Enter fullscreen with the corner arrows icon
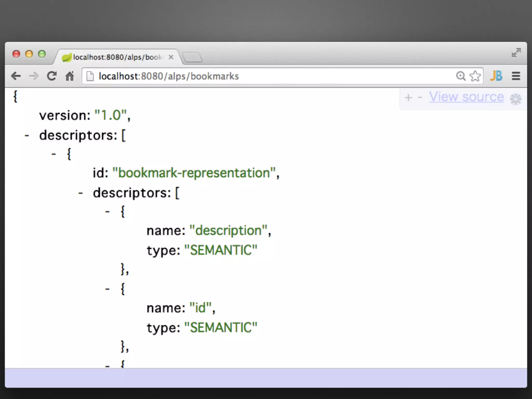This screenshot has height=399, width=532. 516,53
